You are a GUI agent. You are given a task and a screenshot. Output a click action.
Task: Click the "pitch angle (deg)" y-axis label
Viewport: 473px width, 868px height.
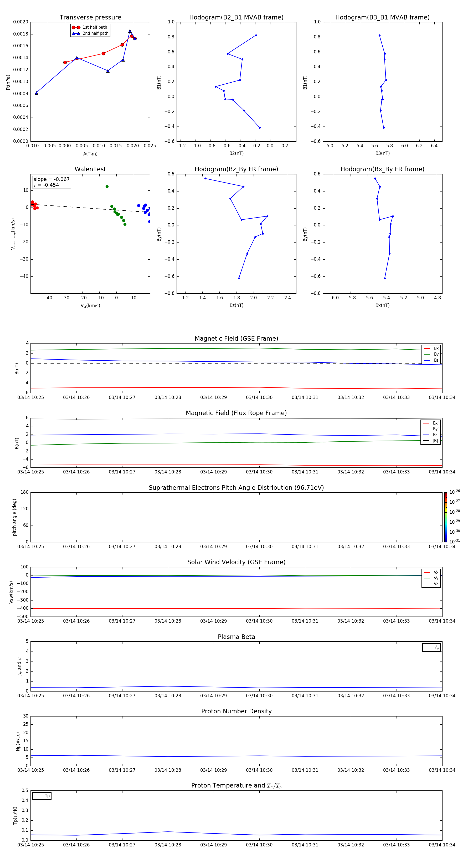click(x=14, y=517)
